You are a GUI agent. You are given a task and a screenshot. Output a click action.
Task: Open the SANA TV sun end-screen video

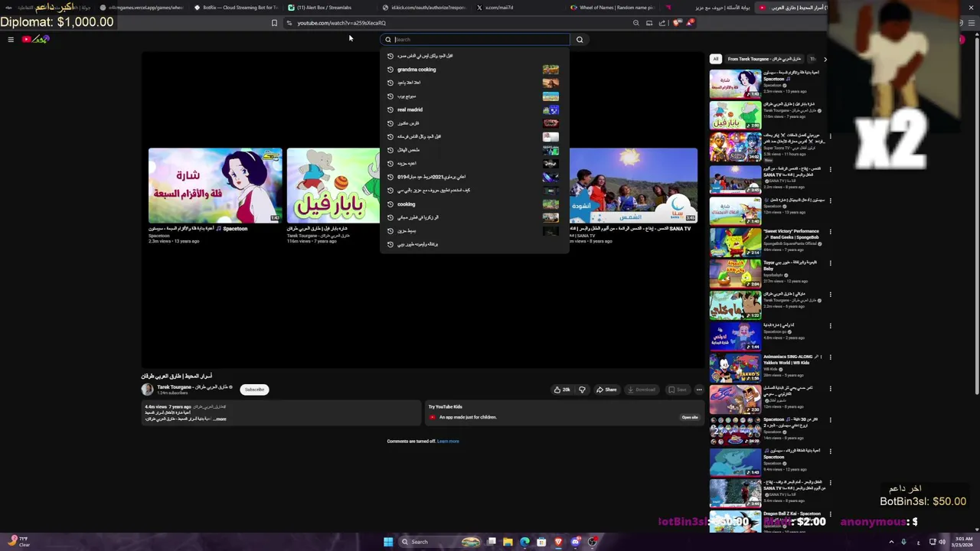point(633,185)
